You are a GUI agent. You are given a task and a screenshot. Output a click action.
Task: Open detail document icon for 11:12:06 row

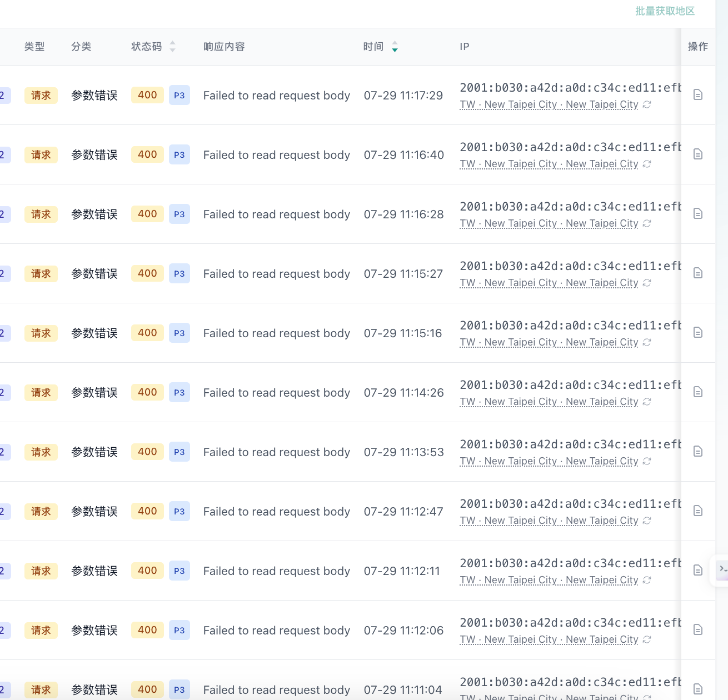(698, 630)
